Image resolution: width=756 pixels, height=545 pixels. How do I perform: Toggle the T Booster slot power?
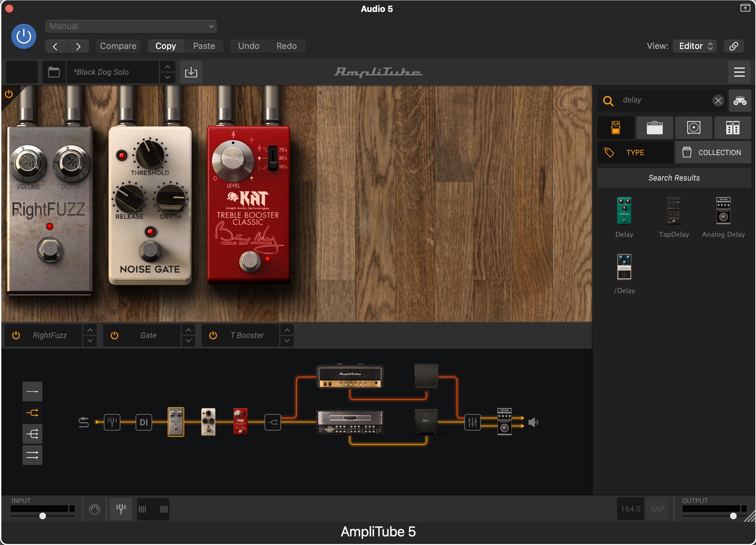[x=213, y=335]
